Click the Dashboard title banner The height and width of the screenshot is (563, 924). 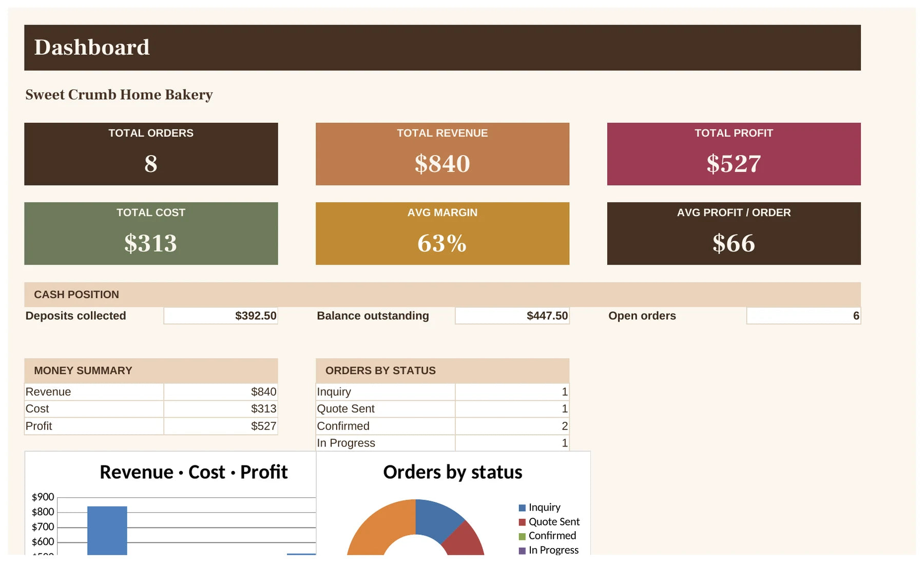[x=442, y=47]
